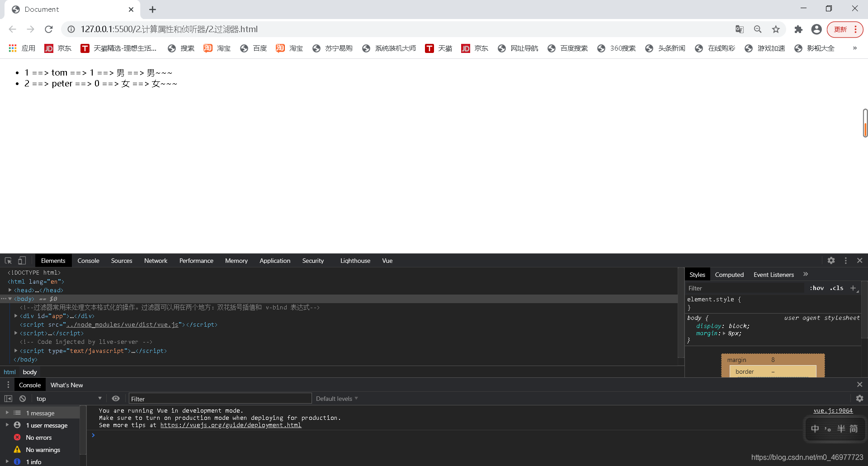Click the browser forward arrow
Image resolution: width=868 pixels, height=466 pixels.
click(30, 29)
